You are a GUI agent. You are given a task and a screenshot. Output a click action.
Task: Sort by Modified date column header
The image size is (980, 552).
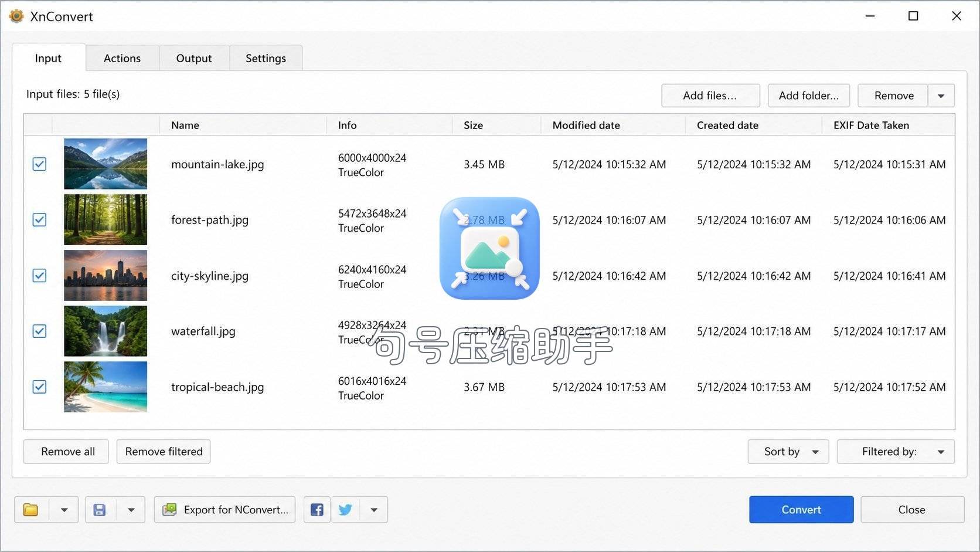tap(612, 126)
